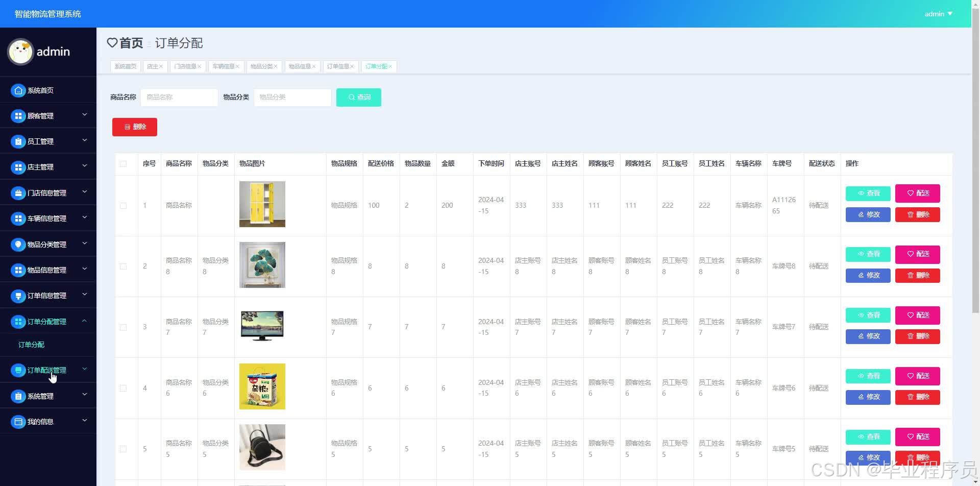Click the 系统首页 home icon in sidebar
980x486 pixels.
click(18, 90)
